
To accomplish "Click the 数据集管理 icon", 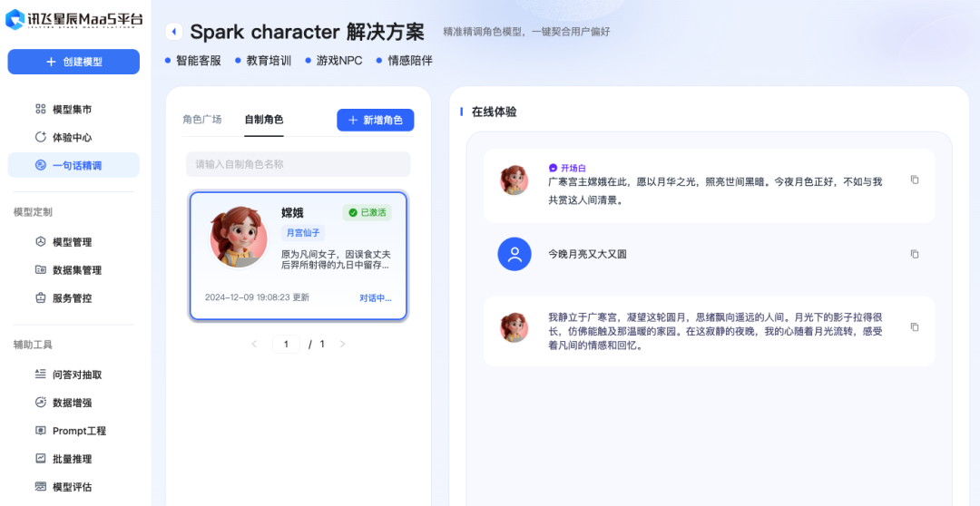I will click(41, 270).
